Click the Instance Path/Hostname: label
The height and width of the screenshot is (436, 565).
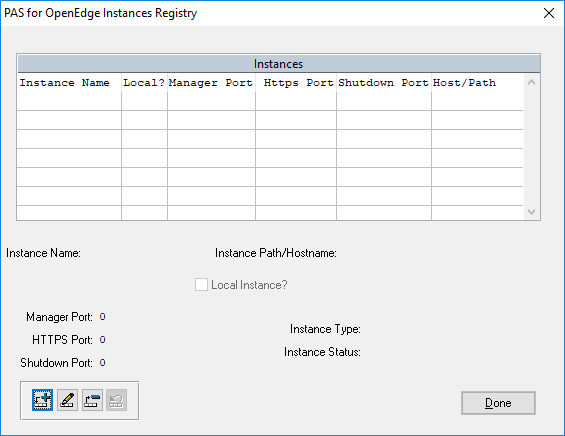276,253
